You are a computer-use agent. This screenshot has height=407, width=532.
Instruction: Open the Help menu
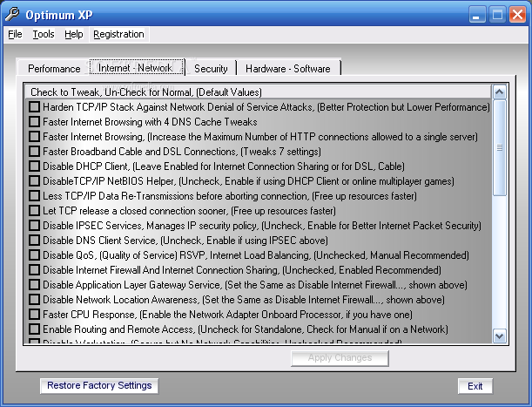tap(74, 34)
